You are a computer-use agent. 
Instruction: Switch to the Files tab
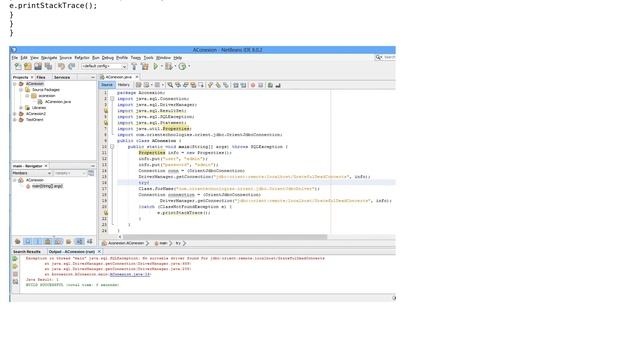(x=41, y=77)
